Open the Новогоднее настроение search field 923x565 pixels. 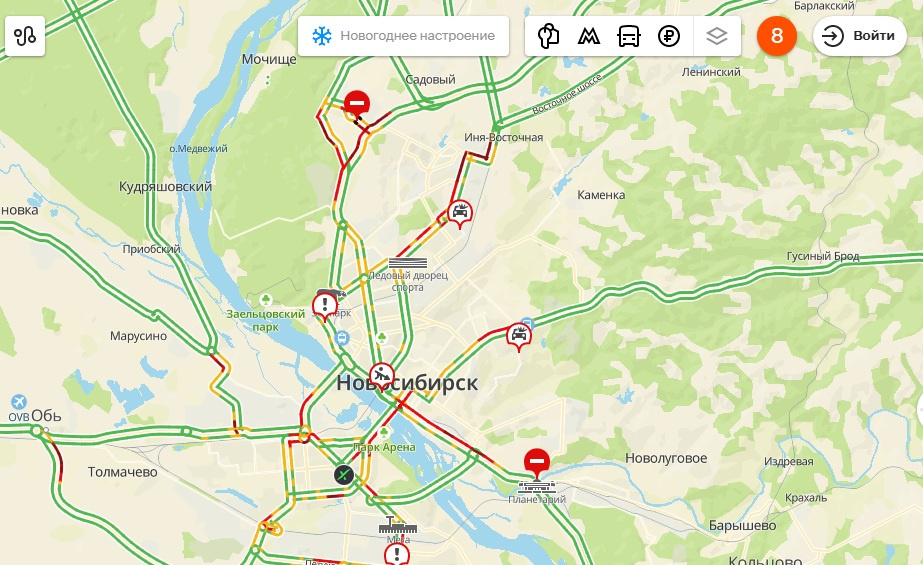pyautogui.click(x=403, y=36)
